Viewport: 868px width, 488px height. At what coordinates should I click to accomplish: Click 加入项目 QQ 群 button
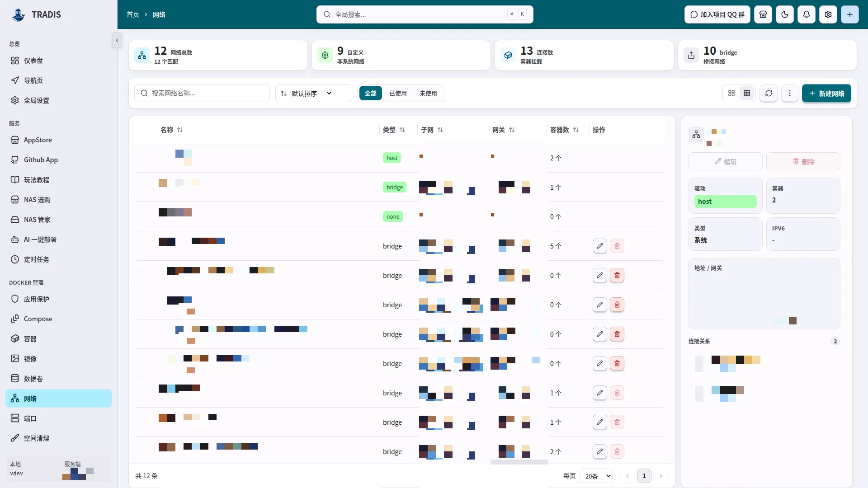717,14
